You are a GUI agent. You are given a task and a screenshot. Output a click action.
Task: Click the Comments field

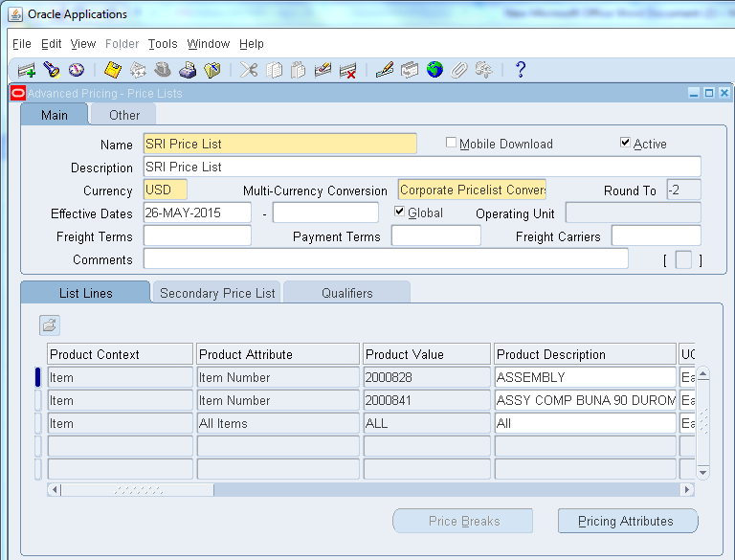pos(386,258)
